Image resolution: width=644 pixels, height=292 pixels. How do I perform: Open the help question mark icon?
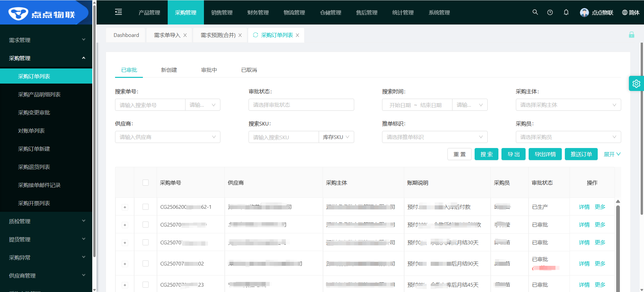point(550,12)
